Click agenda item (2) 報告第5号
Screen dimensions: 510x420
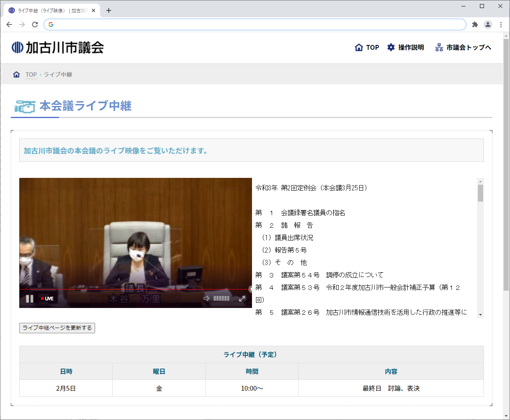coord(284,250)
